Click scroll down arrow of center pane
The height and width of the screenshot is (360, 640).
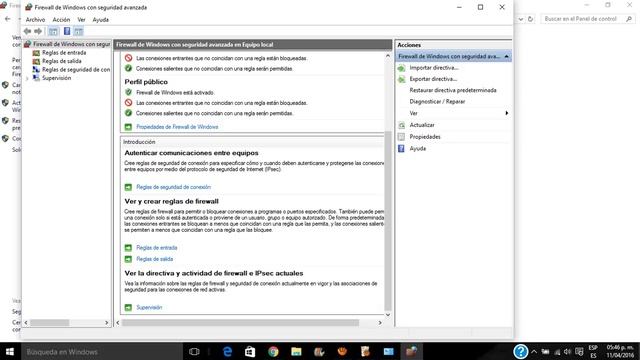pos(388,315)
